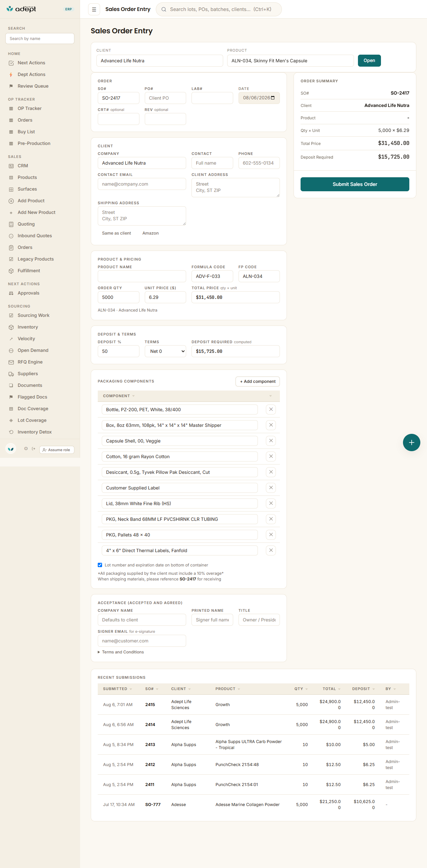Click the Deposit % field
427x868 pixels.
[118, 351]
